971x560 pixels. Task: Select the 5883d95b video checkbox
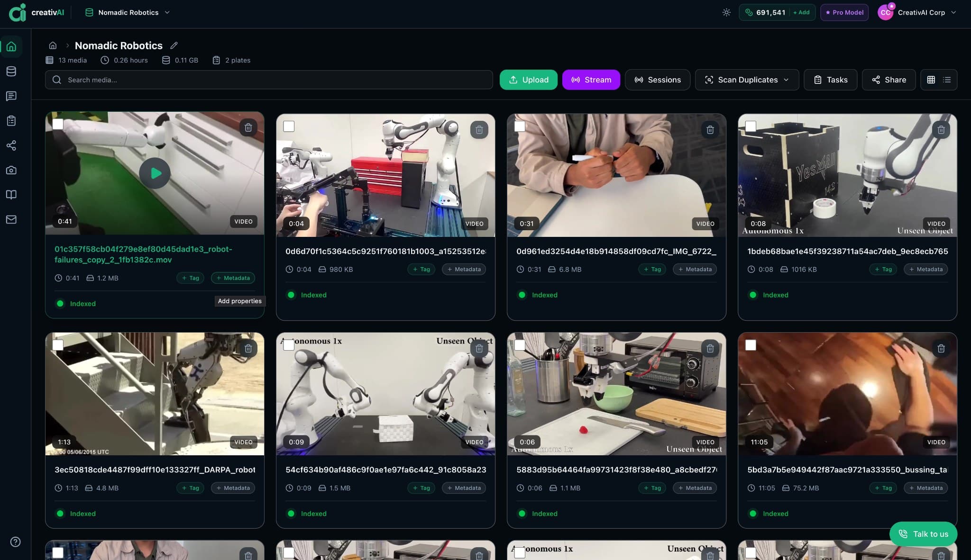[520, 345]
